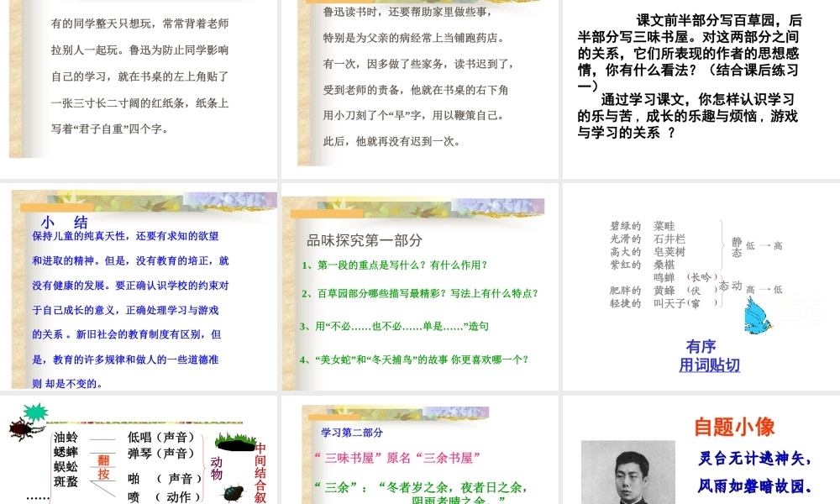The height and width of the screenshot is (504, 840).
Task: Click the 学习第二部分 heading
Action: click(x=352, y=433)
